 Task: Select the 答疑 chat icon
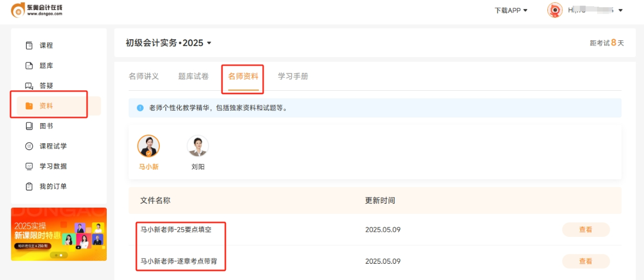pyautogui.click(x=29, y=86)
